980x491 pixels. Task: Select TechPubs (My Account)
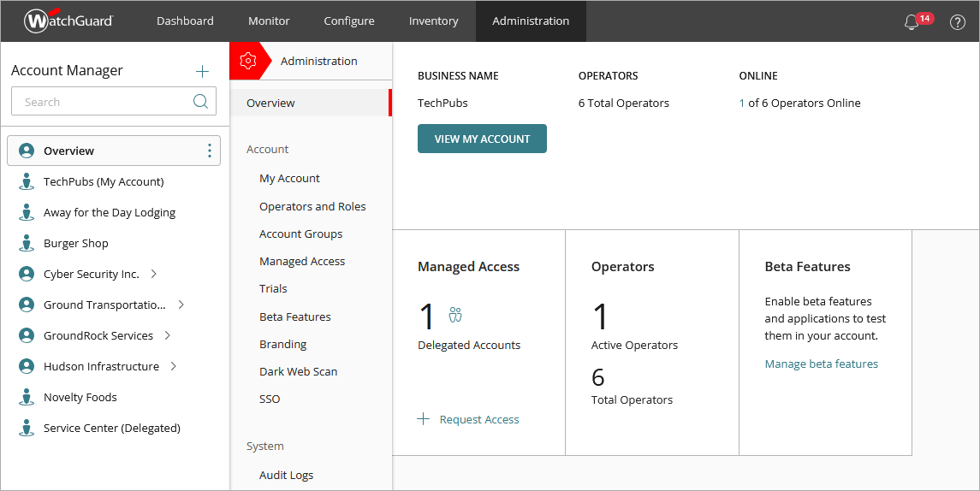click(x=104, y=182)
